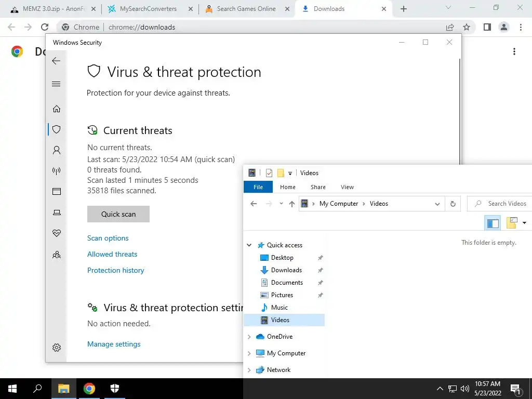This screenshot has width=532, height=399.
Task: Open Manage settings link
Action: click(114, 344)
